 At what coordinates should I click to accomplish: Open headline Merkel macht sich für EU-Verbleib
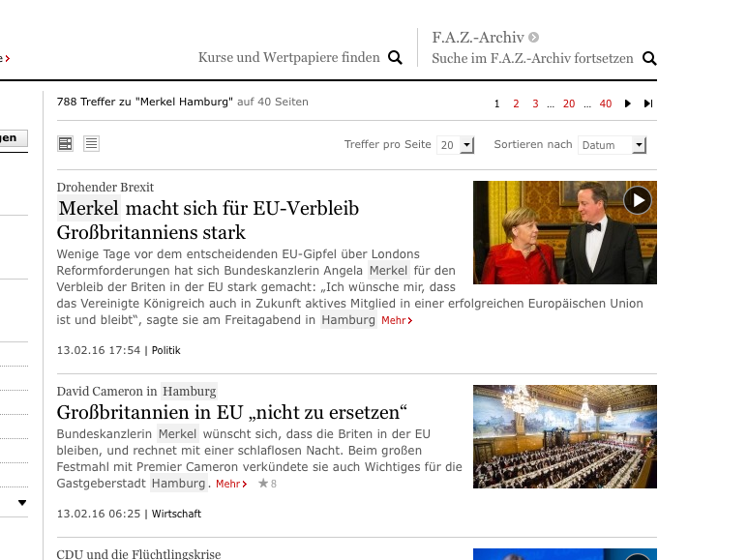(208, 221)
